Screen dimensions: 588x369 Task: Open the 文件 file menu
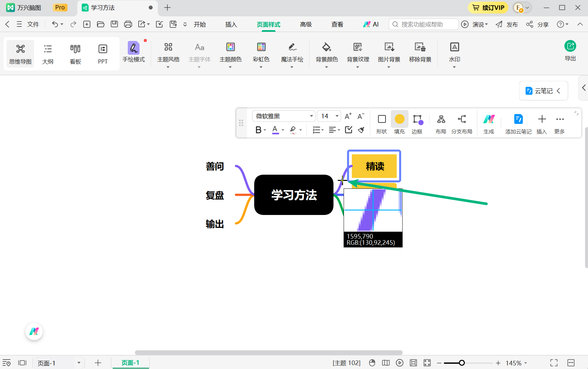pyautogui.click(x=33, y=25)
